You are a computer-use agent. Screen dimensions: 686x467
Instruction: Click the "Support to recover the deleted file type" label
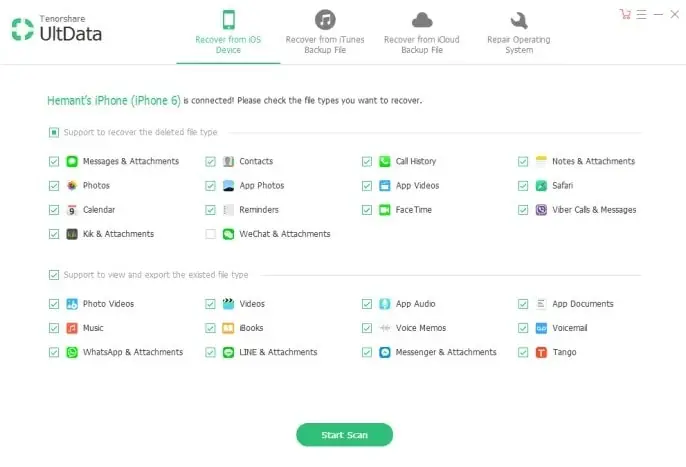[140, 132]
